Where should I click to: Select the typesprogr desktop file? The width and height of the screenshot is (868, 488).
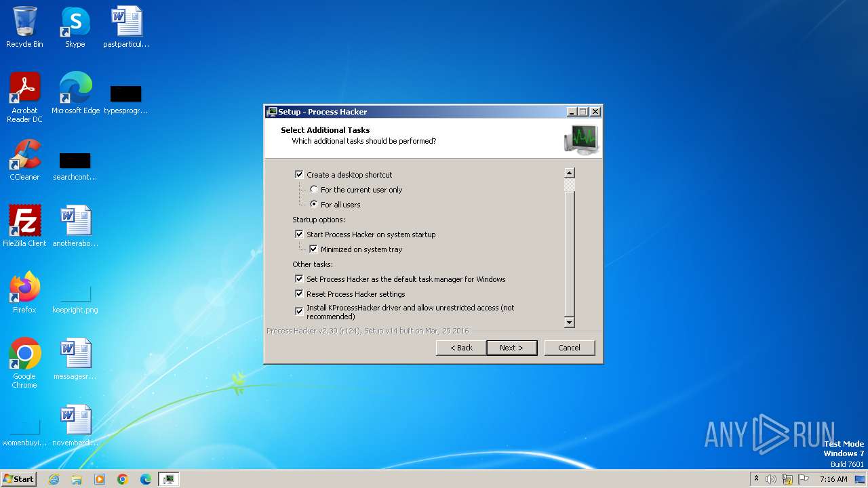[x=126, y=98]
